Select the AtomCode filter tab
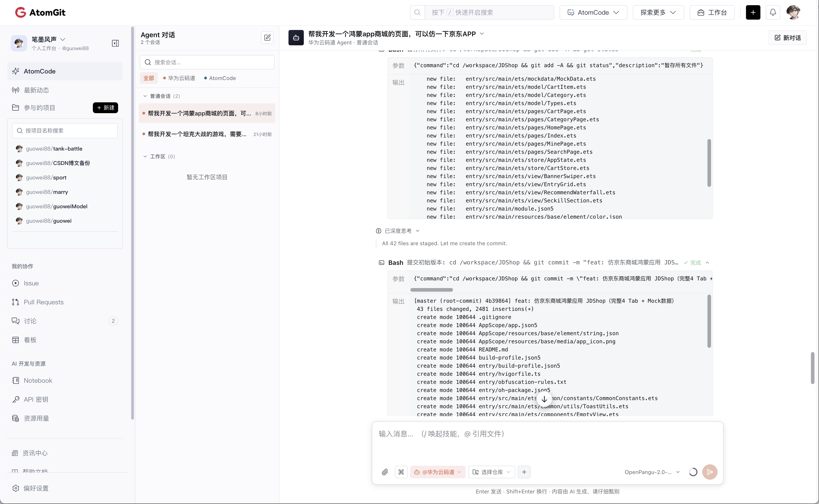Viewport: 819px width, 504px height. [220, 78]
